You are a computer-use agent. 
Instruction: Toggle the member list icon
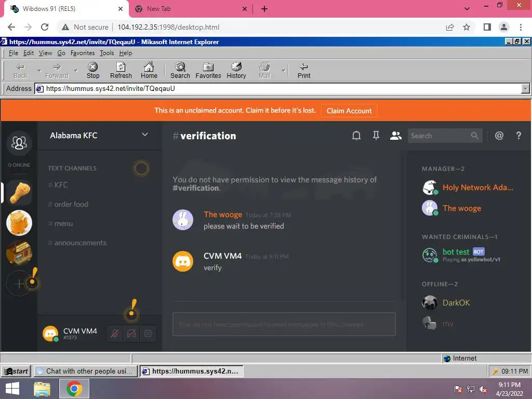(x=395, y=136)
